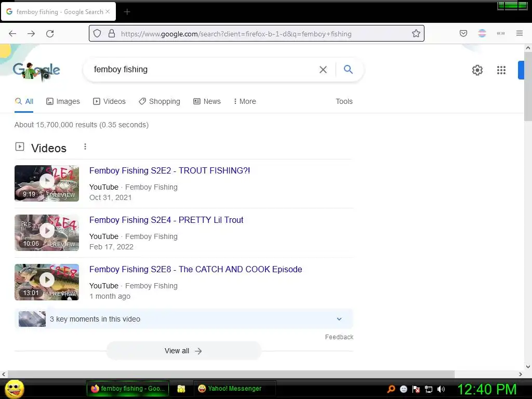Click the Feb 17, 2022 date text

point(111,247)
